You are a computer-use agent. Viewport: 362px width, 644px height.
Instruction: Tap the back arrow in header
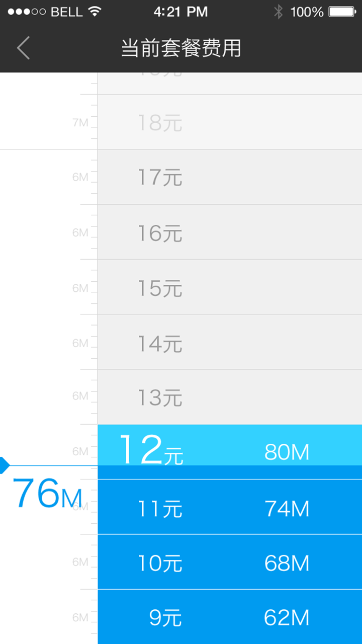24,48
